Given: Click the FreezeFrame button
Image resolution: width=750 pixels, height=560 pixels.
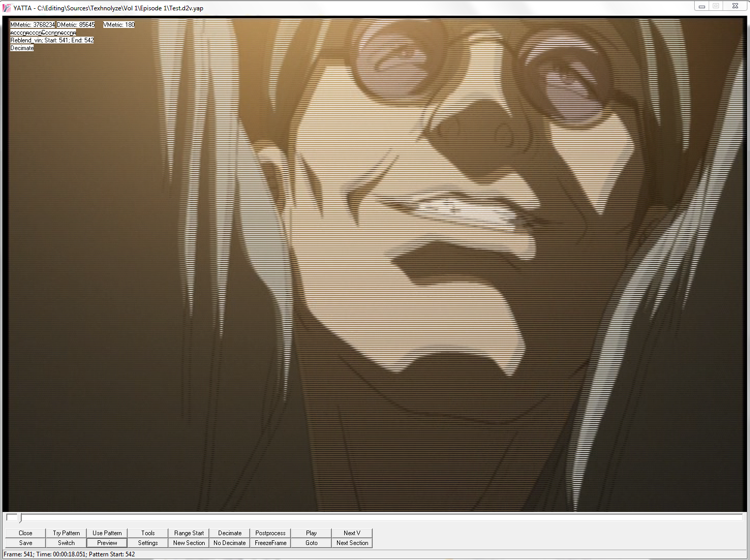Looking at the screenshot, I should click(270, 542).
